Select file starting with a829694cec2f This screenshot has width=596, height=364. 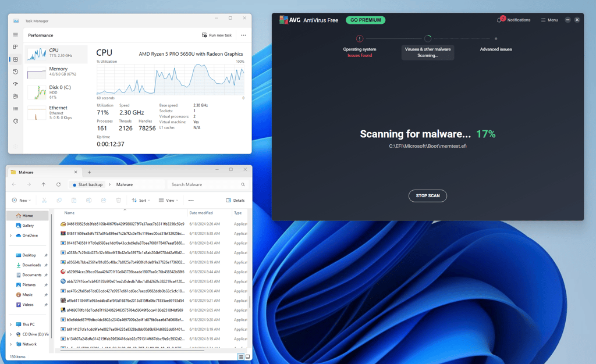[154, 272]
